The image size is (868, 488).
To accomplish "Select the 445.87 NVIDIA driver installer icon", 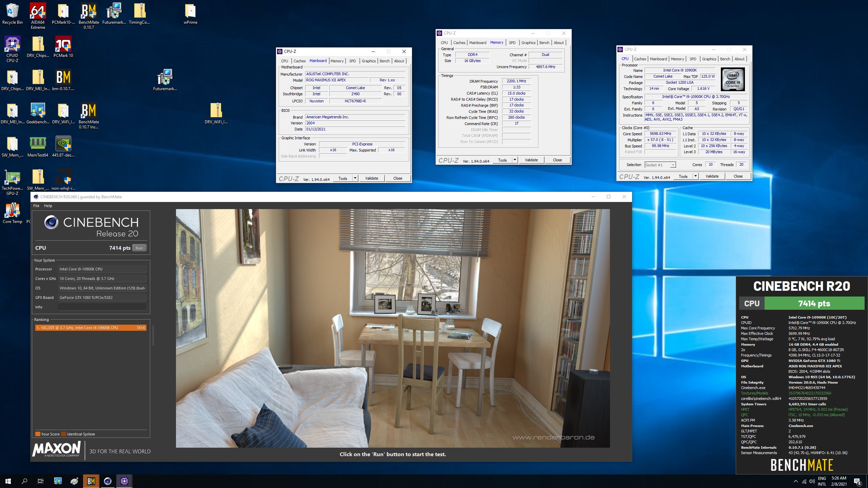I will tap(63, 147).
